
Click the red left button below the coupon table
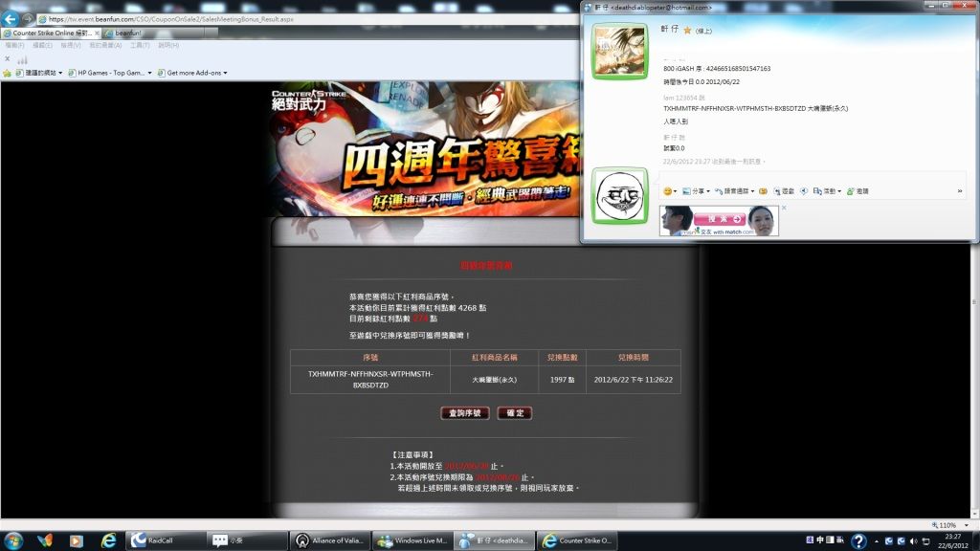[465, 413]
